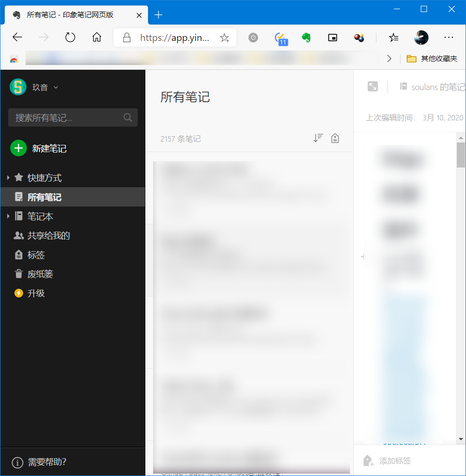The width and height of the screenshot is (466, 476).
Task: Click the grey power extension icon
Action: 253,38
